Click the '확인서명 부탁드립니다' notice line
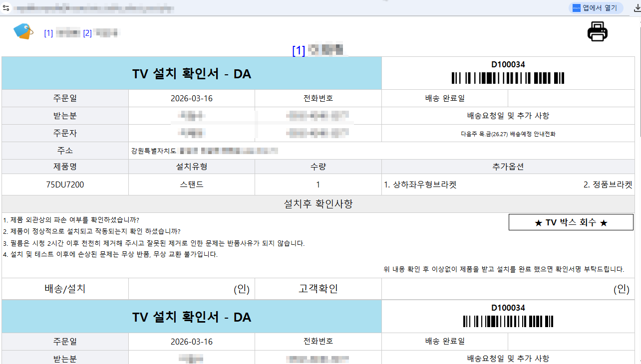The image size is (641, 364). click(504, 269)
